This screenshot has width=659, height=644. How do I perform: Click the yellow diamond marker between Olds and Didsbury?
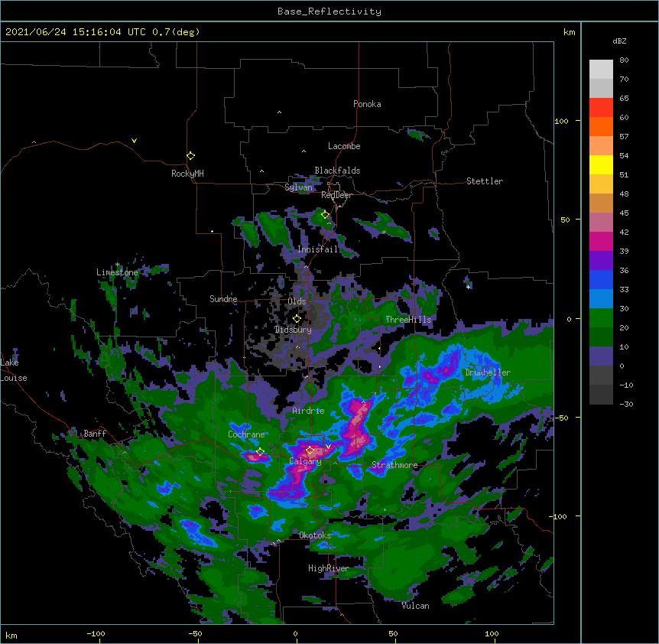pyautogui.click(x=297, y=319)
